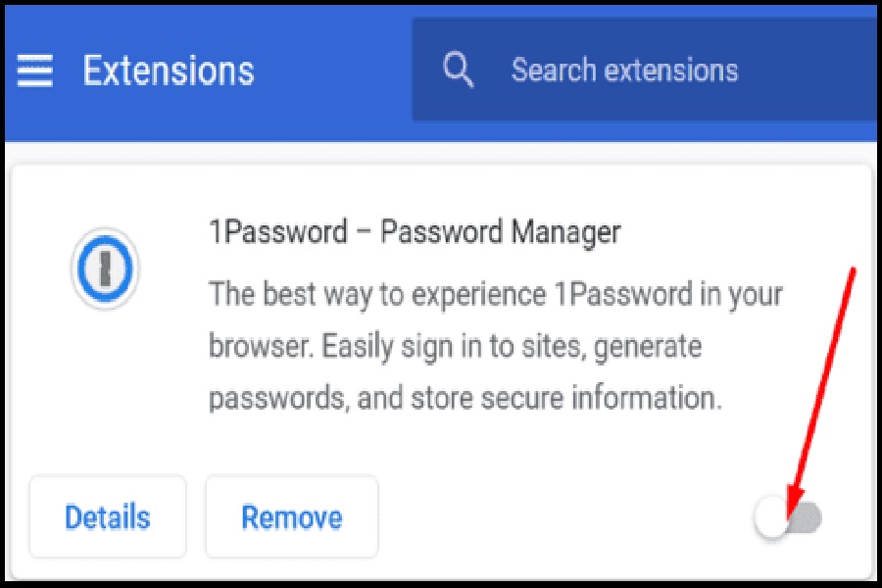Click the description line starting "passwords, and store"
This screenshot has width=882, height=588.
point(465,398)
